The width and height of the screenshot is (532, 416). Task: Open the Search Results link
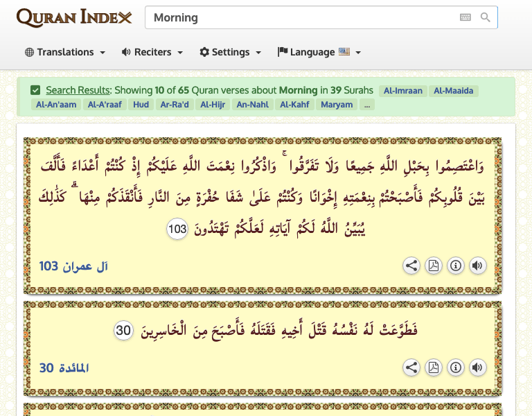click(78, 90)
